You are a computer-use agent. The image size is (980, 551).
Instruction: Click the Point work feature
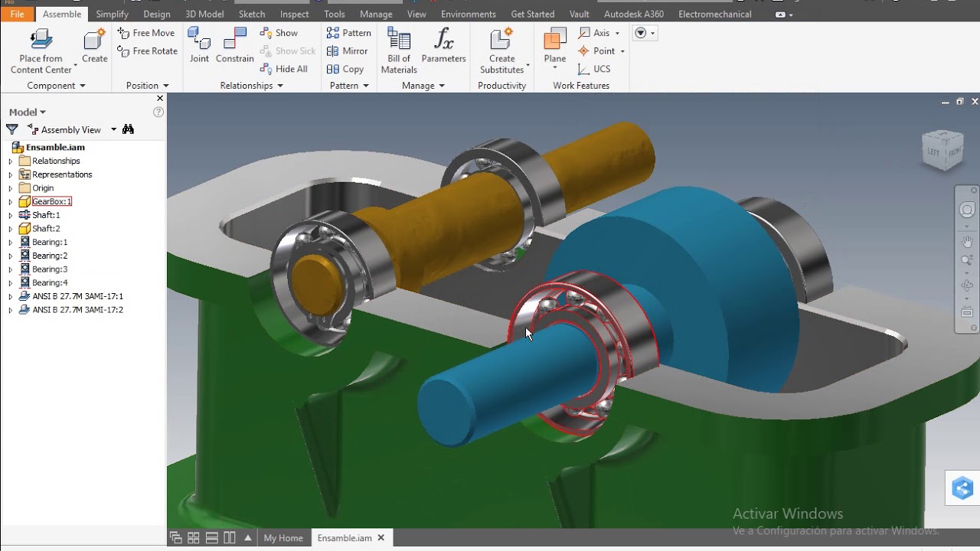597,51
